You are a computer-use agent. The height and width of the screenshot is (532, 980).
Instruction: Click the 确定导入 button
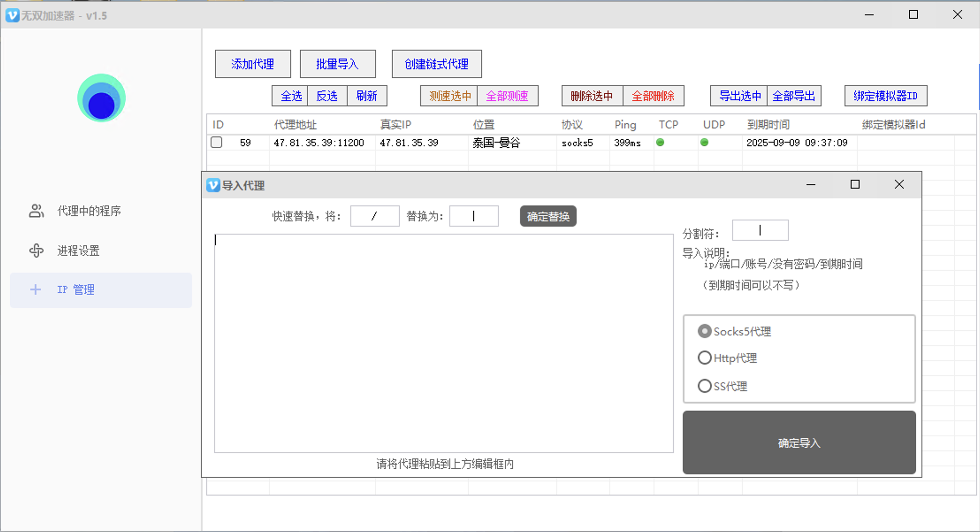(799, 443)
